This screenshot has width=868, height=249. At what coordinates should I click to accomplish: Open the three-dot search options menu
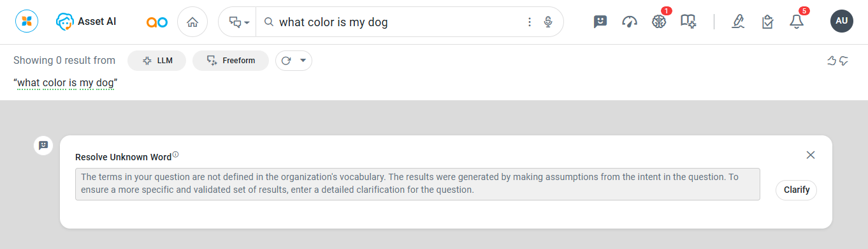529,22
